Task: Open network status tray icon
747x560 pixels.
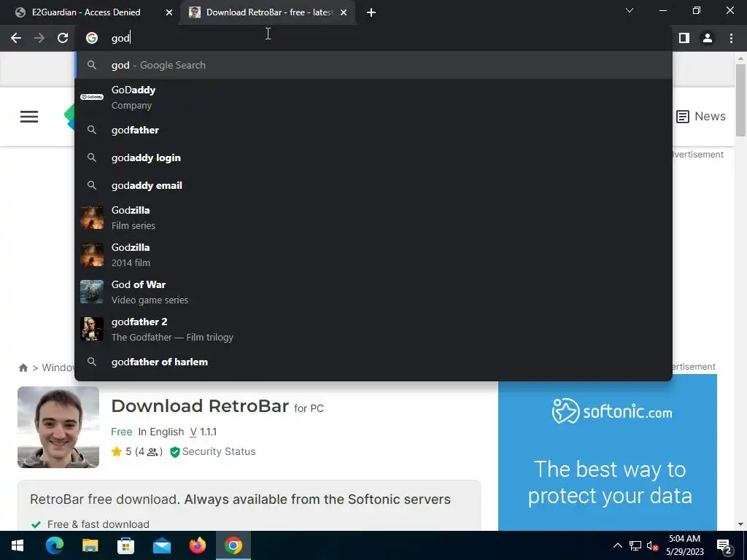Action: (635, 545)
